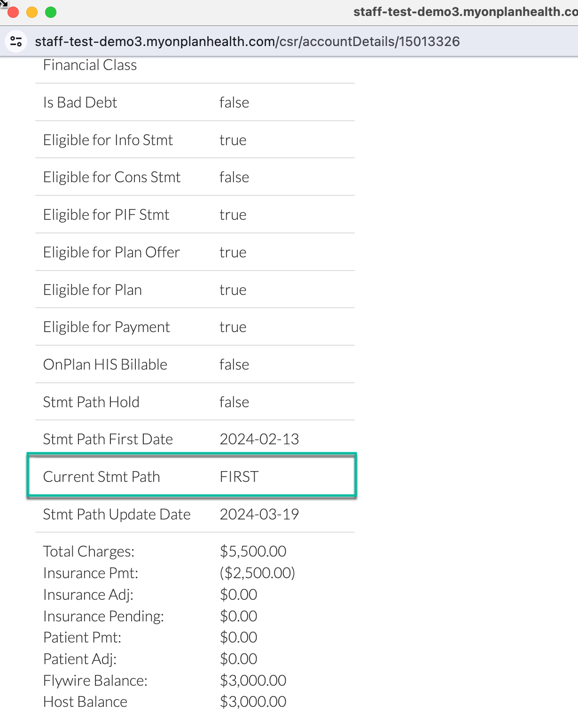The image size is (578, 728).
Task: Click the Stmt Path Update Date value 2024-03-19
Action: (x=259, y=514)
